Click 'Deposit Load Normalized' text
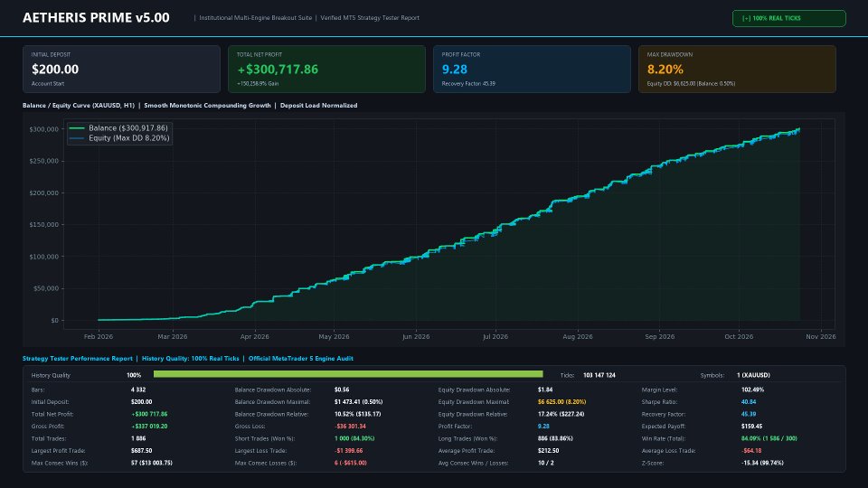The width and height of the screenshot is (868, 488). 319,105
